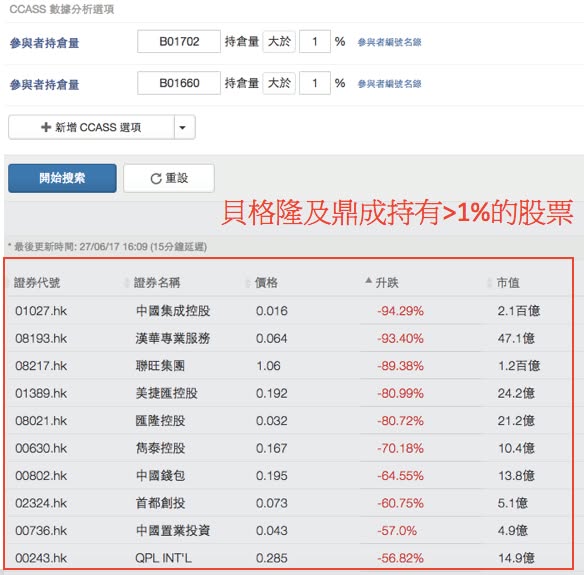Select stock code 08217.hk
The height and width of the screenshot is (575, 584).
click(41, 366)
